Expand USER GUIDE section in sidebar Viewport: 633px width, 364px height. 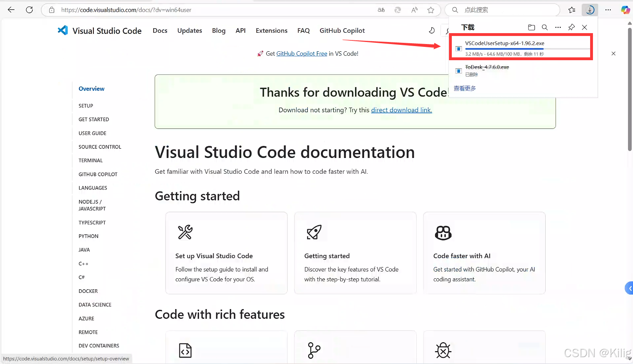point(93,133)
